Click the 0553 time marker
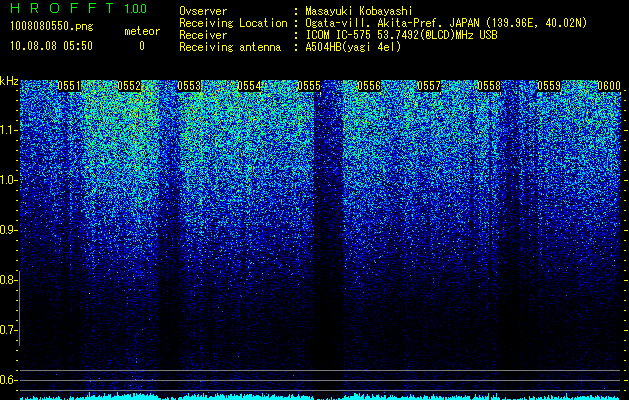This screenshot has height=400, width=629. click(189, 86)
